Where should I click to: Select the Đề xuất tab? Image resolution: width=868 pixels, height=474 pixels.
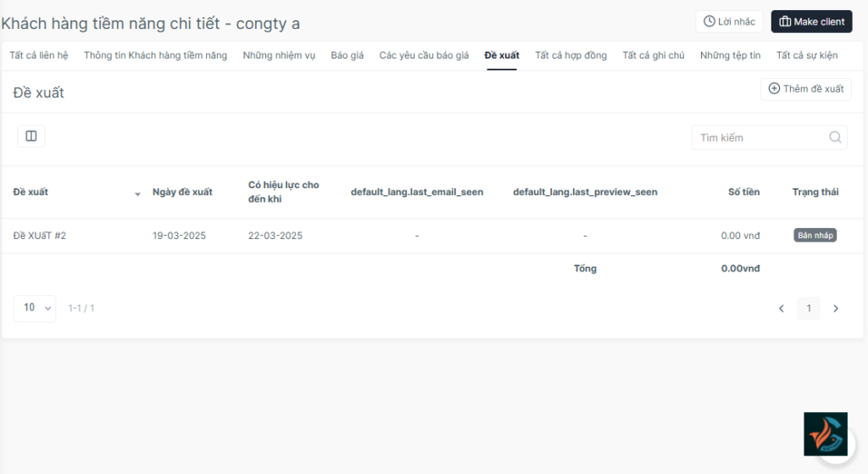pos(502,55)
